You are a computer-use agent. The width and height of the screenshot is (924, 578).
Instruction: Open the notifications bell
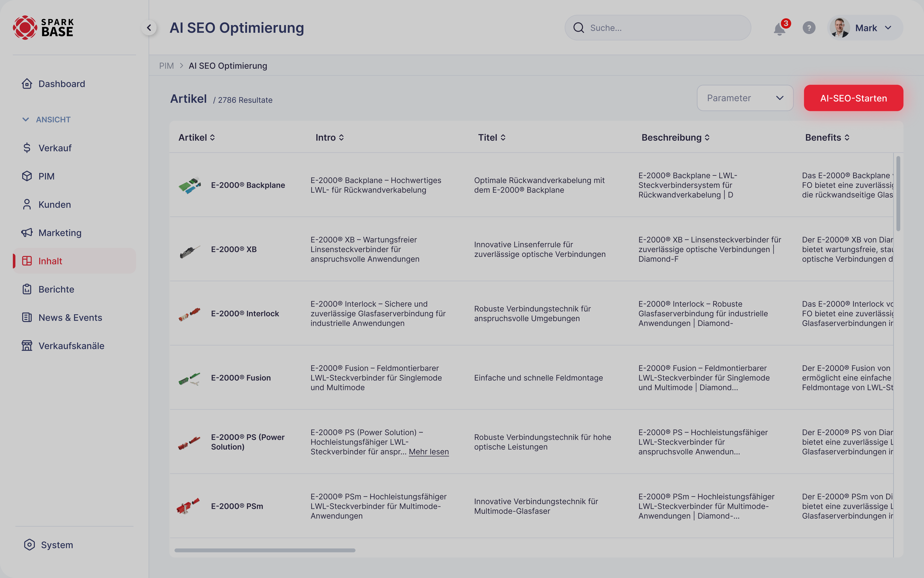point(779,28)
